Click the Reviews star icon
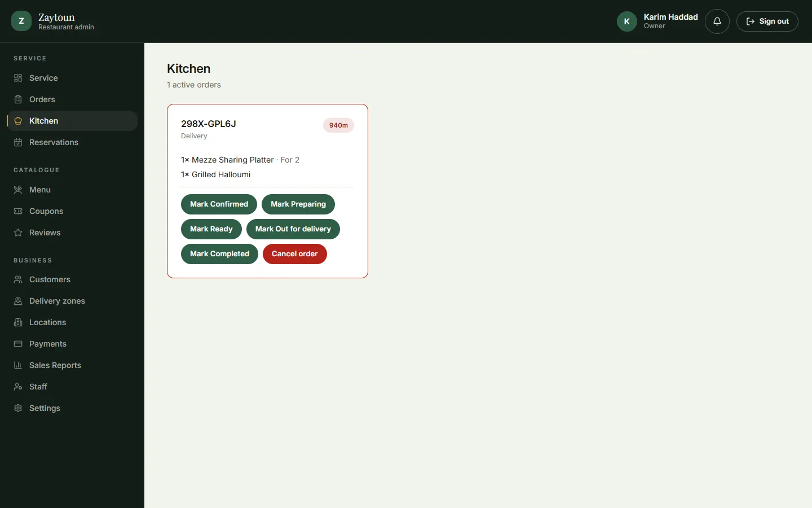 [18, 233]
